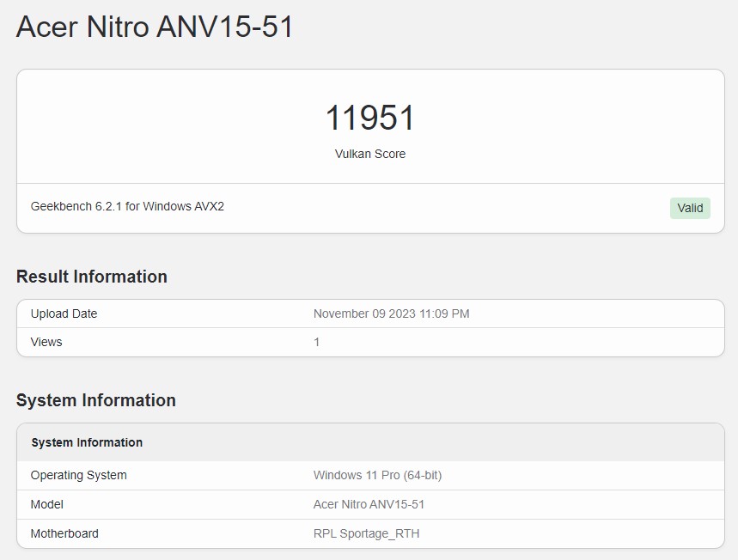This screenshot has width=738, height=560.
Task: Click the Acer Nitro ANV15-51 page title
Action: click(155, 27)
